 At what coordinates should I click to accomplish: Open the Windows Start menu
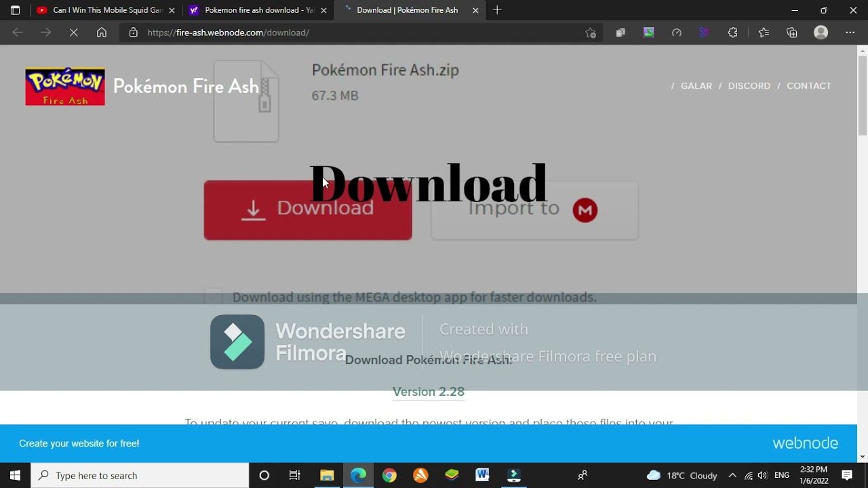15,475
